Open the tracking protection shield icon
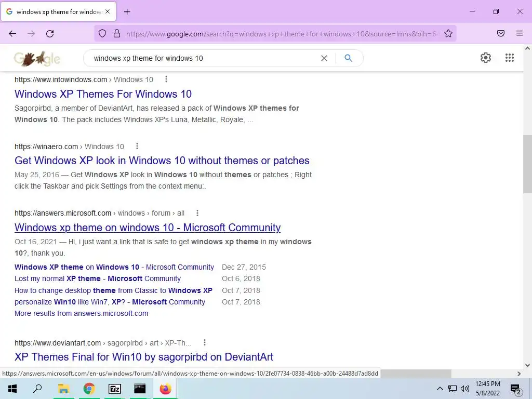The width and height of the screenshot is (532, 399). coord(102,33)
